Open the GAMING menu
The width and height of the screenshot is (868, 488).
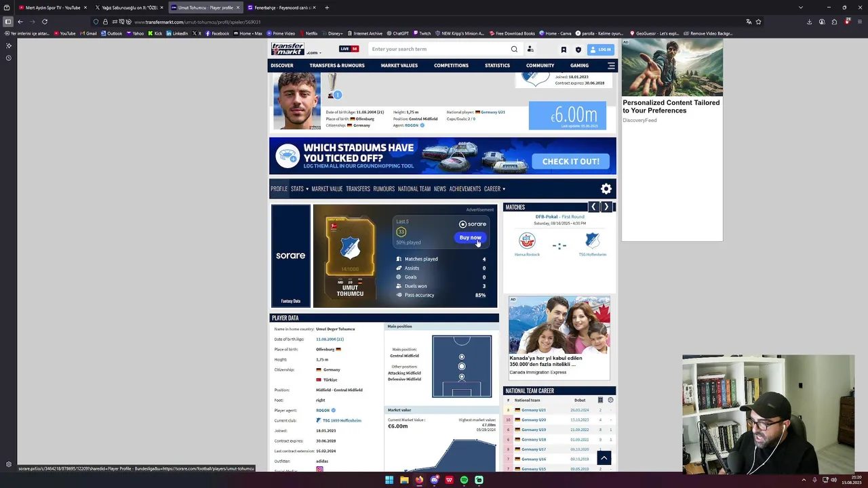pos(579,66)
